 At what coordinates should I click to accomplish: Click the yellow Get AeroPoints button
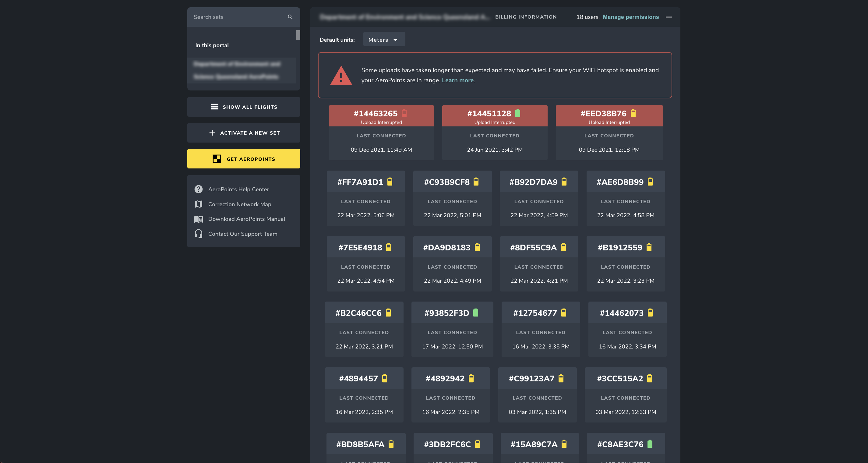point(244,159)
